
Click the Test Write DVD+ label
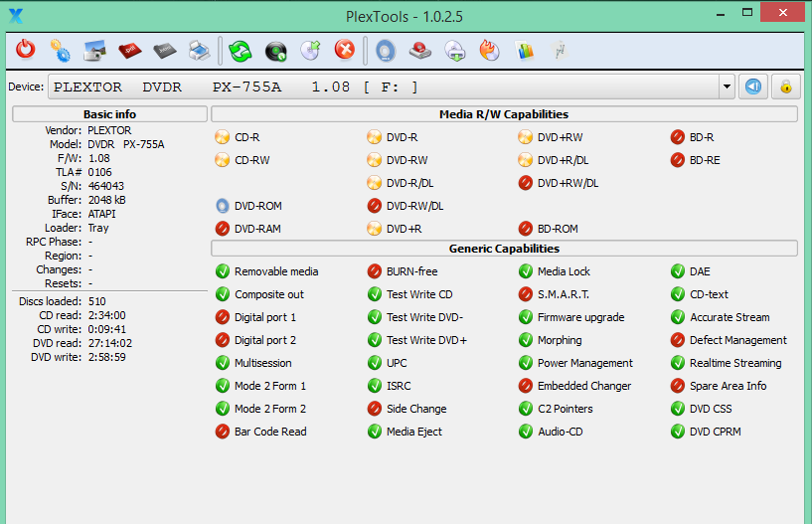click(x=426, y=340)
